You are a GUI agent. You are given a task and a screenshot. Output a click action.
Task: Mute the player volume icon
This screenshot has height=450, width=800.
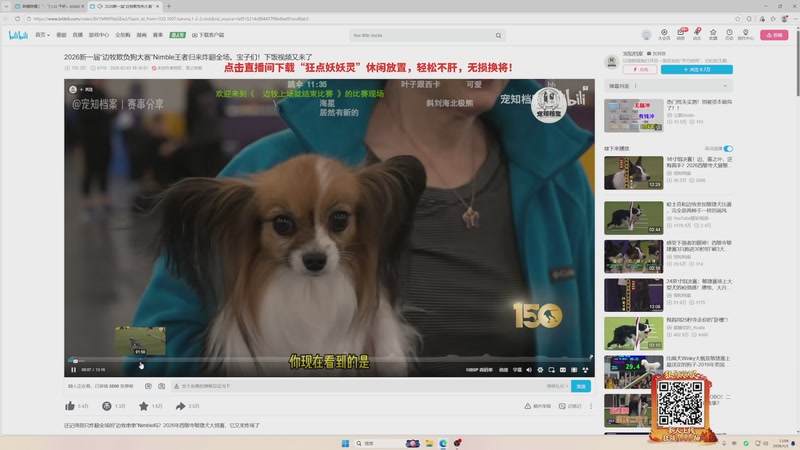click(x=529, y=369)
